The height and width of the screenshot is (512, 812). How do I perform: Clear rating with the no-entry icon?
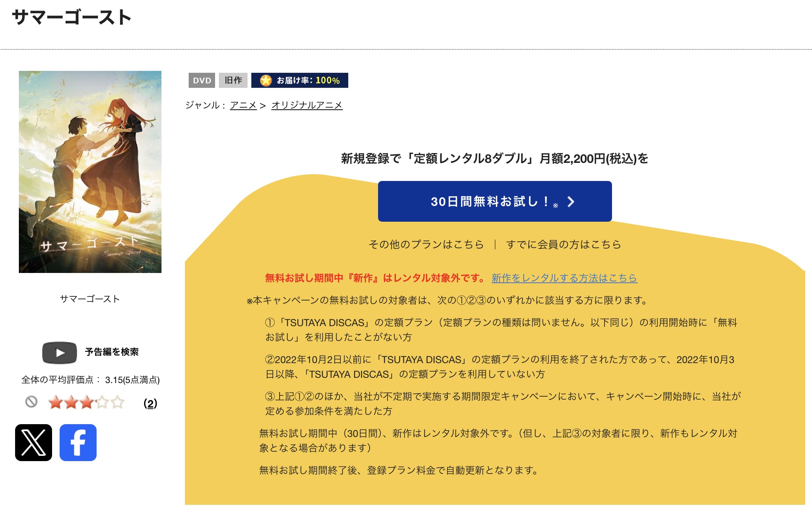coord(31,402)
